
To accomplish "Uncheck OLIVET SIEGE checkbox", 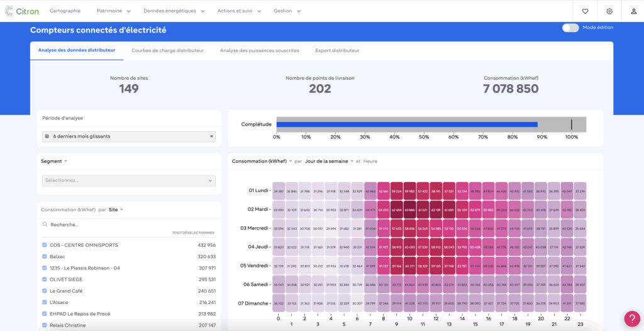I will (x=45, y=279).
